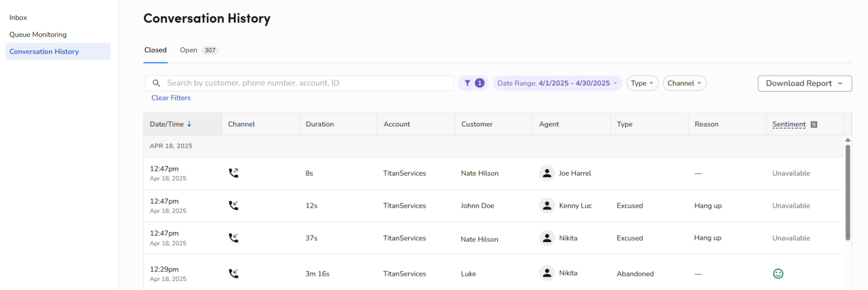Screen dimensions: 868x290
Task: Click the green smiley sentiment icon
Action: [778, 274]
